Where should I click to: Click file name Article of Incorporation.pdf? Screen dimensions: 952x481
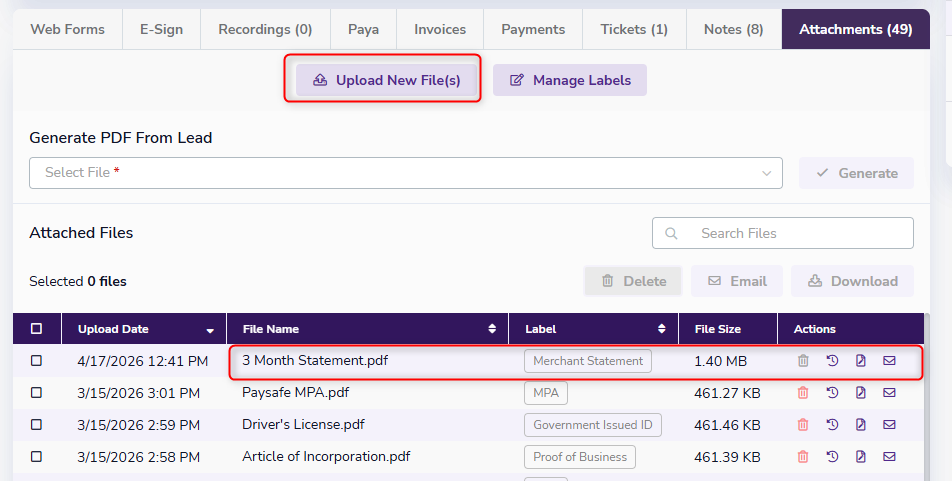(x=326, y=456)
